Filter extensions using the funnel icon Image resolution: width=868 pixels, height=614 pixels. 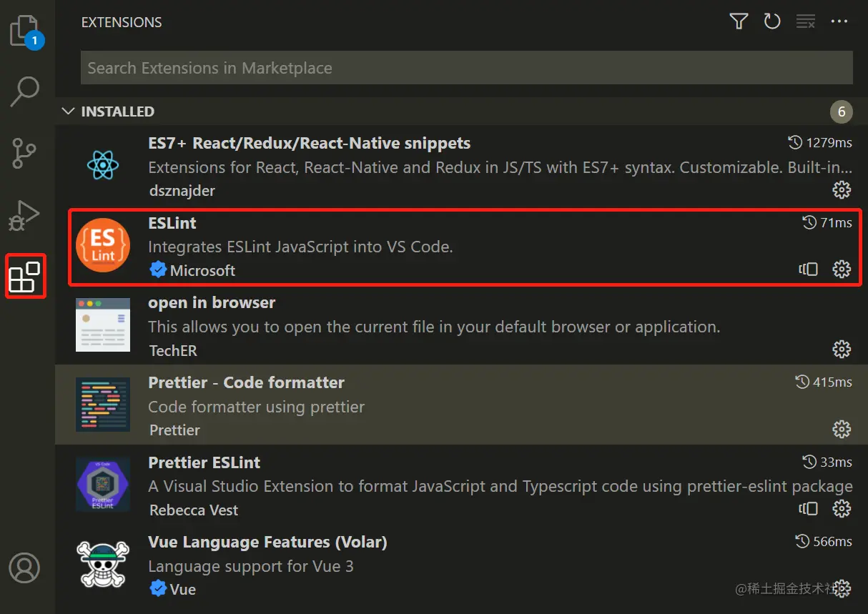coord(739,21)
